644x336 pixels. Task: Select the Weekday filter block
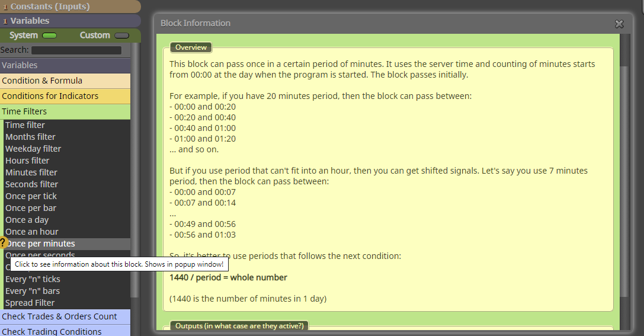[67, 149]
